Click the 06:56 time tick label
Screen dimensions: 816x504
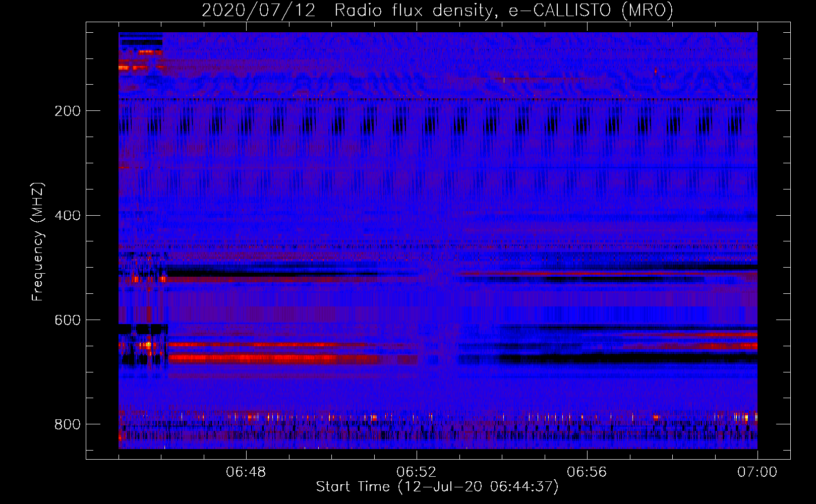(x=587, y=472)
